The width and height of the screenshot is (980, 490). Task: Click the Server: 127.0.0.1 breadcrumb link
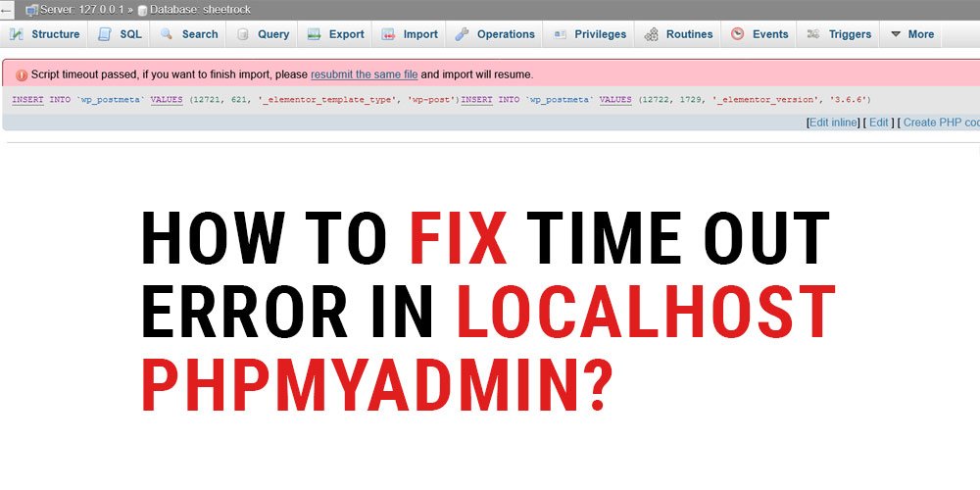[x=82, y=10]
